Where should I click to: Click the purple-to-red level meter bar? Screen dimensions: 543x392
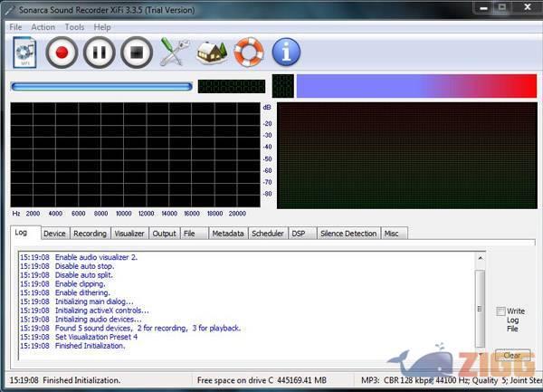pos(416,85)
